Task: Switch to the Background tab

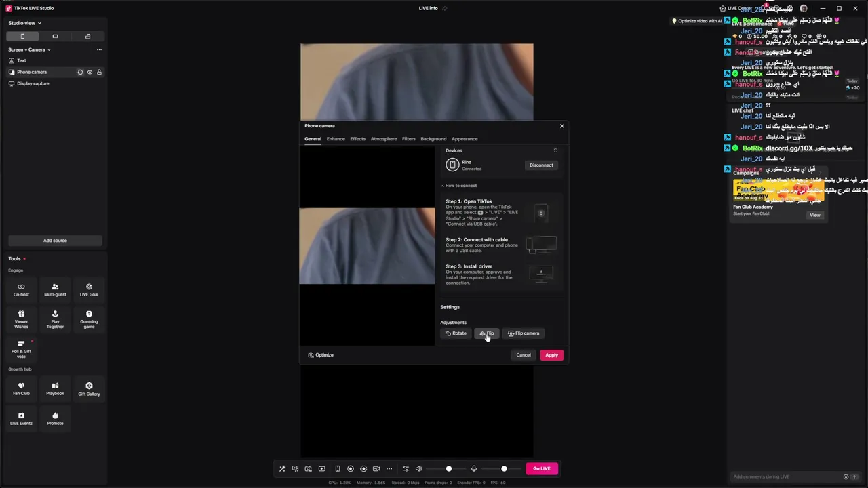Action: pos(433,139)
